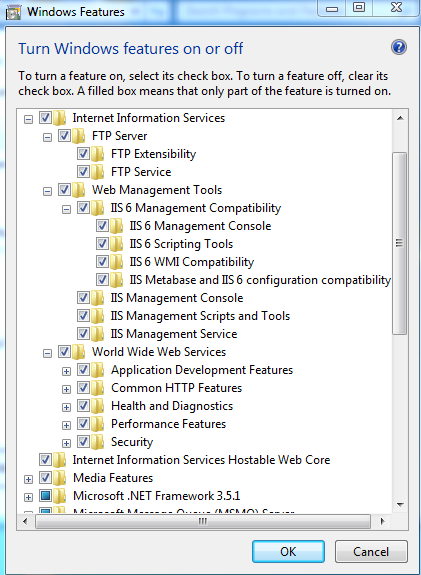Expand the Media Features node
421x575 pixels.
coord(28,479)
